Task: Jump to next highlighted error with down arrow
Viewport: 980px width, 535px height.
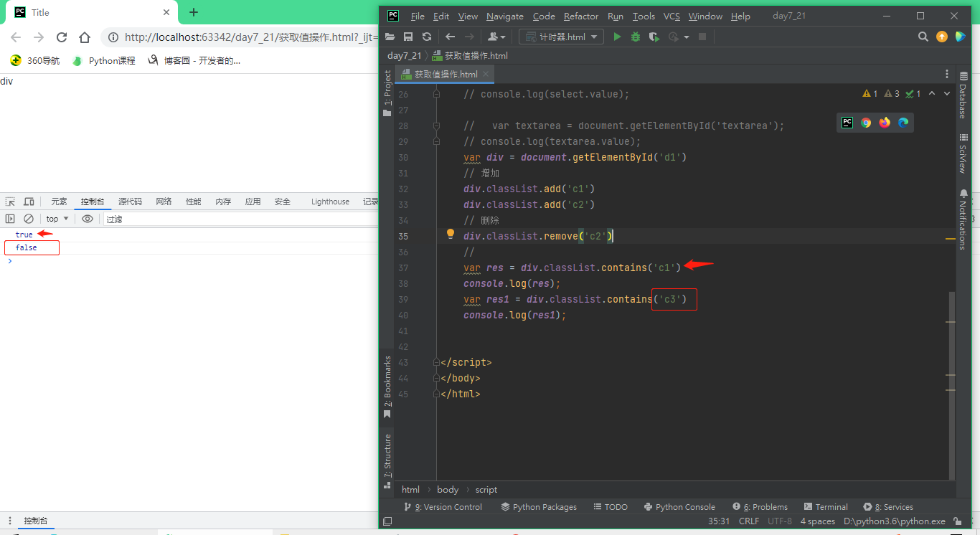Action: pyautogui.click(x=947, y=93)
